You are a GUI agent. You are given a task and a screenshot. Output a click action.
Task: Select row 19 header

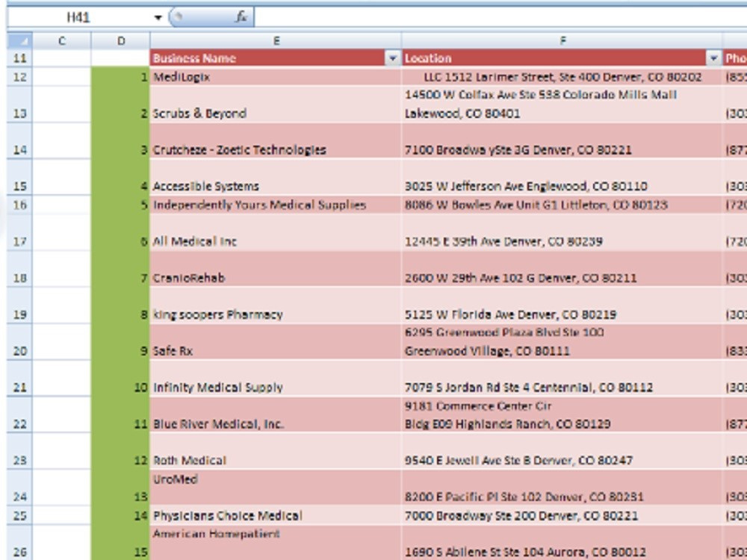19,305
